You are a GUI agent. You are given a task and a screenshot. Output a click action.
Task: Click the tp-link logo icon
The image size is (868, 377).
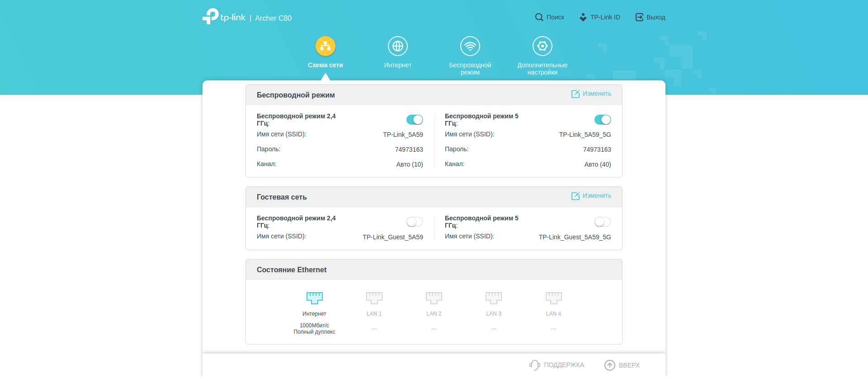coord(211,17)
